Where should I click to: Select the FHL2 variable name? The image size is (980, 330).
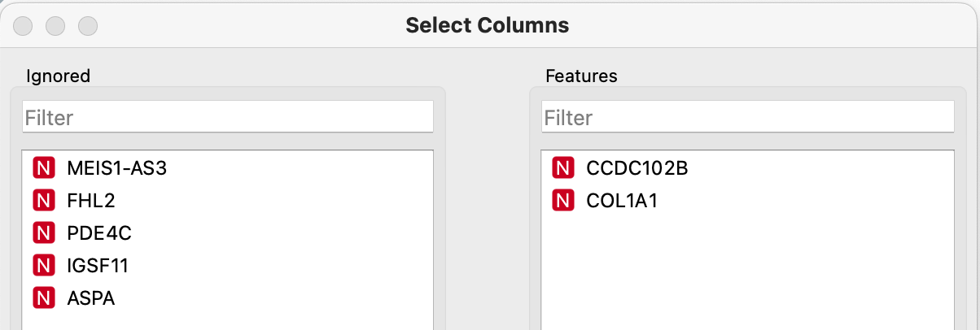click(91, 201)
